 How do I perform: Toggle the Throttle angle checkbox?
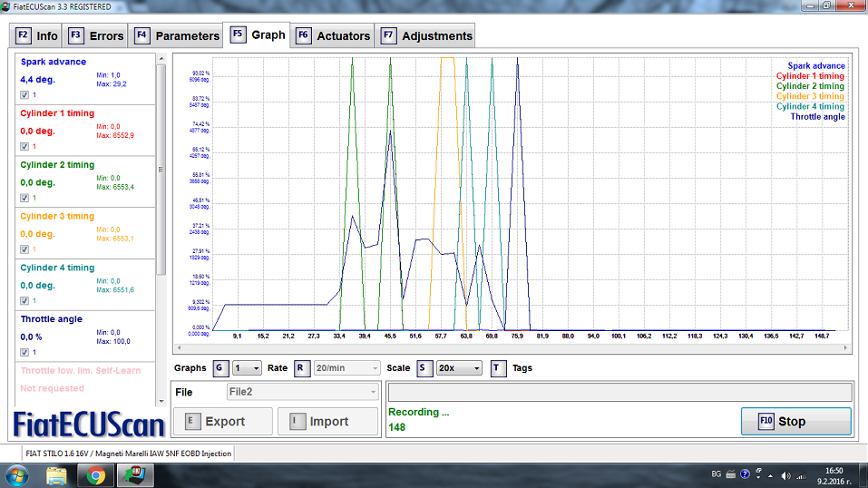click(24, 352)
